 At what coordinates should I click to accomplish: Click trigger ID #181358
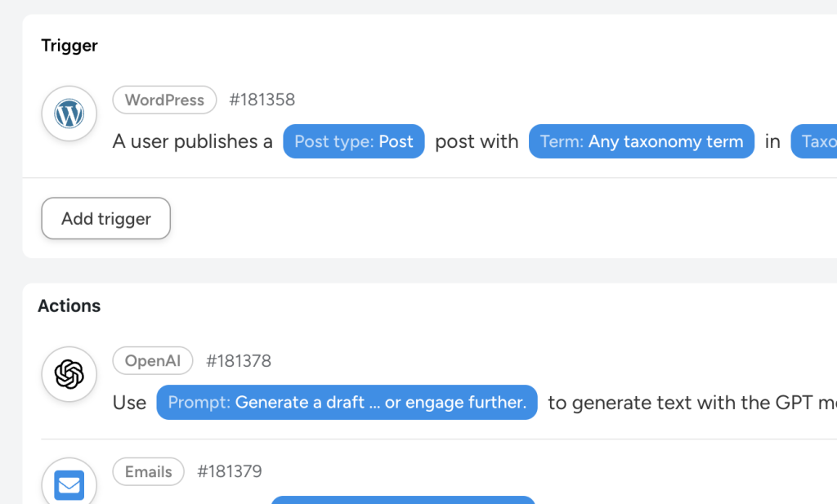[262, 100]
